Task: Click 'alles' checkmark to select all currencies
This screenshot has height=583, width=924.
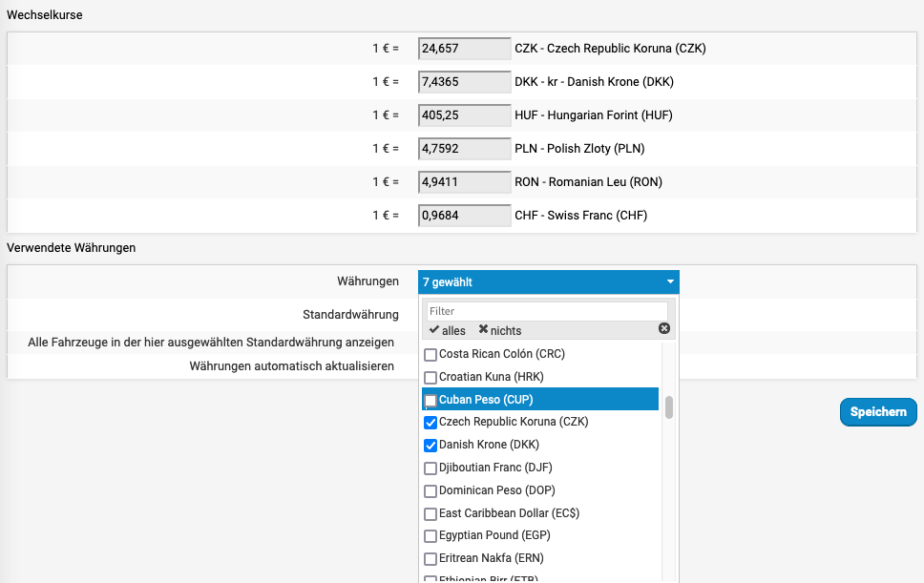Action: [x=448, y=330]
